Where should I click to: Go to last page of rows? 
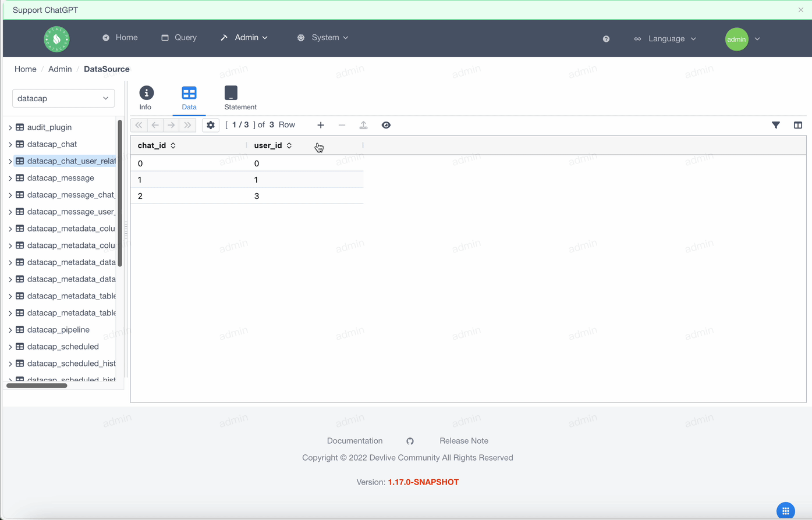[x=187, y=125]
